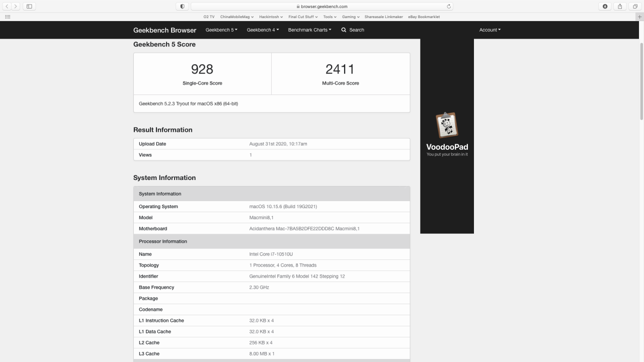Click the macOS 10.15.6 operating system value
The height and width of the screenshot is (362, 644).
(x=283, y=207)
